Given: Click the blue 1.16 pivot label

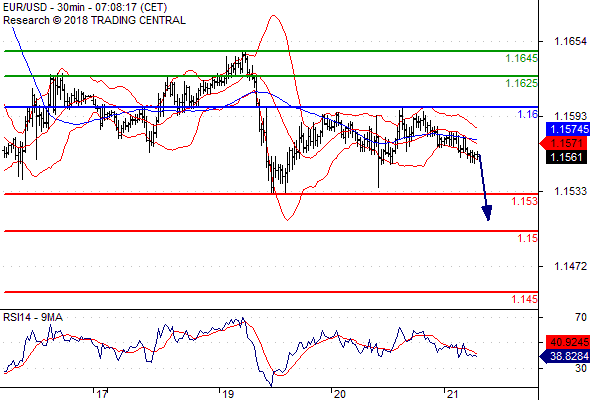Looking at the screenshot, I should click(x=528, y=114).
